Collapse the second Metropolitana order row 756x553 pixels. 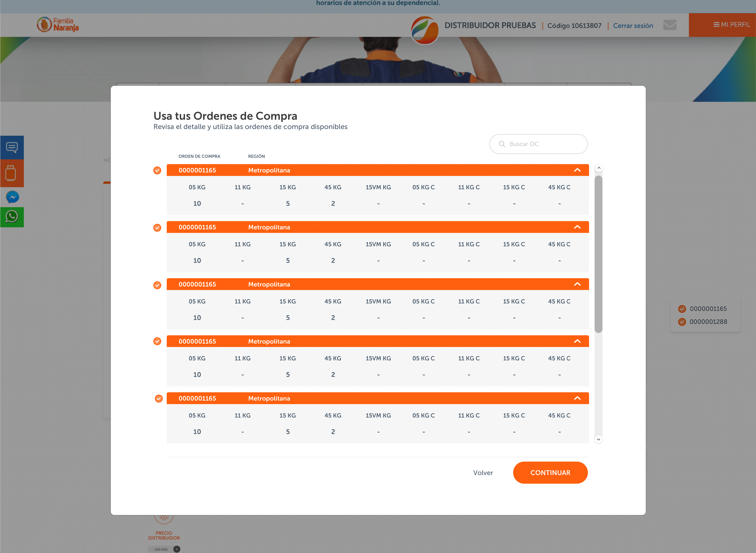point(577,227)
